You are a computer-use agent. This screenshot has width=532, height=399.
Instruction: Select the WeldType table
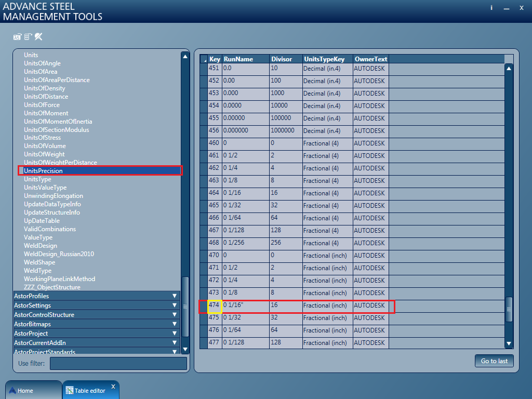point(37,270)
